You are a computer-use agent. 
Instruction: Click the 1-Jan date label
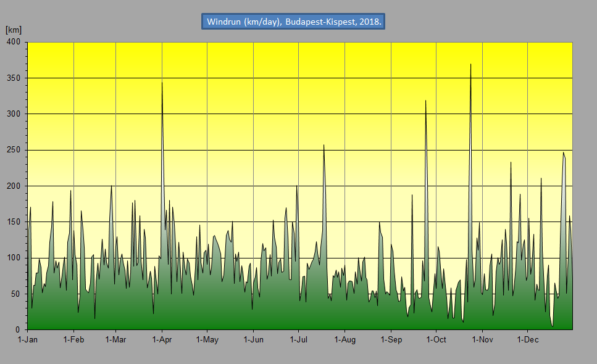pos(28,340)
